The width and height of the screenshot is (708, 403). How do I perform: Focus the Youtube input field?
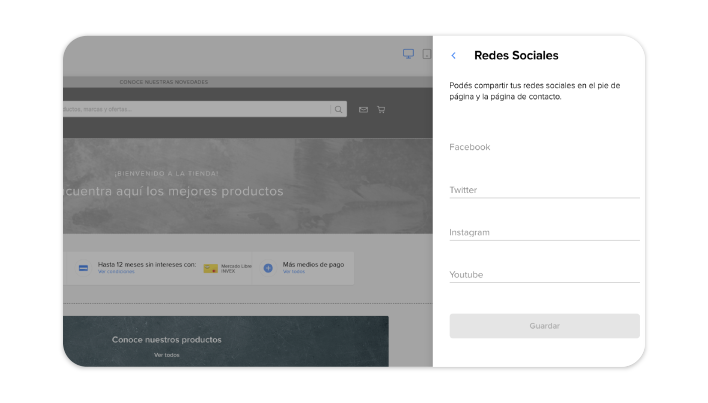[x=544, y=275]
